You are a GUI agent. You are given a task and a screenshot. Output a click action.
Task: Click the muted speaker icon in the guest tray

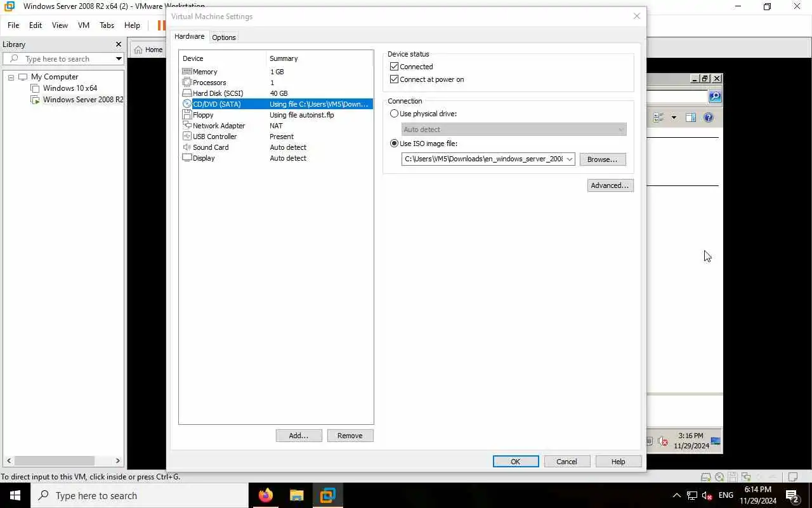(x=663, y=441)
